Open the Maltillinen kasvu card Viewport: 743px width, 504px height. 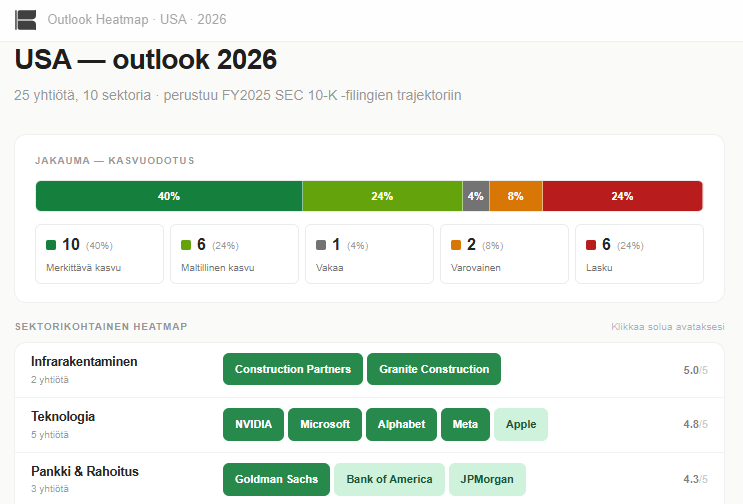click(235, 254)
